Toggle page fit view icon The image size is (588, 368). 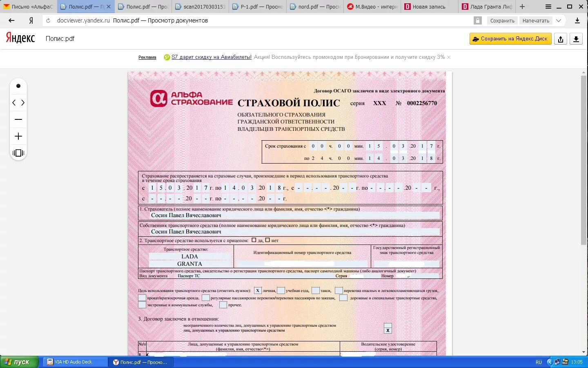click(18, 153)
